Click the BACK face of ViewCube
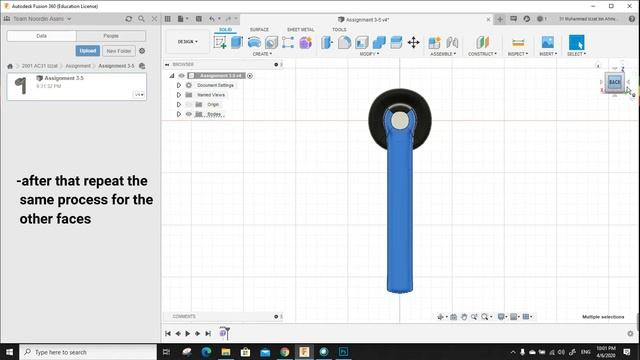The image size is (640, 360). 614,82
